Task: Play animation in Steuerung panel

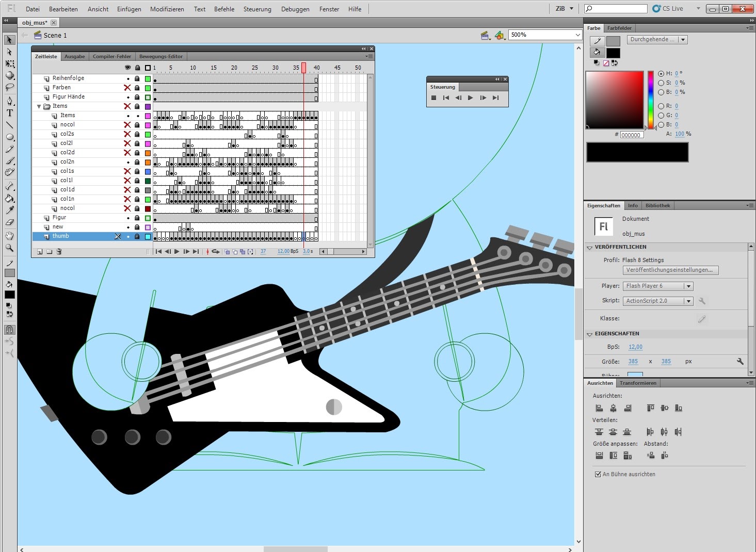Action: [470, 98]
